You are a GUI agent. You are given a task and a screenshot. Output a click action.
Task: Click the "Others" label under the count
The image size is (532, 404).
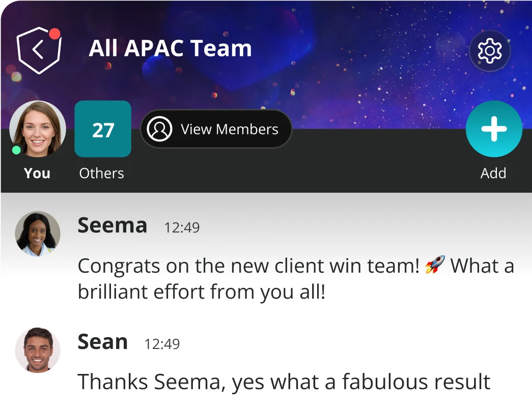[101, 173]
